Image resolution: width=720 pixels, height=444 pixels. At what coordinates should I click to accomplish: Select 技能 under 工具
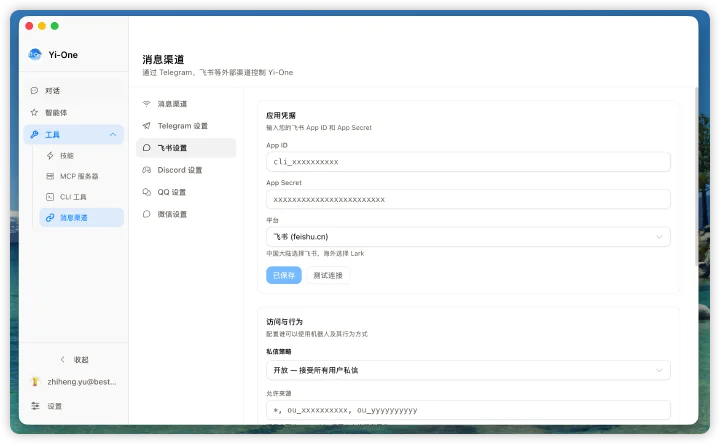82,156
